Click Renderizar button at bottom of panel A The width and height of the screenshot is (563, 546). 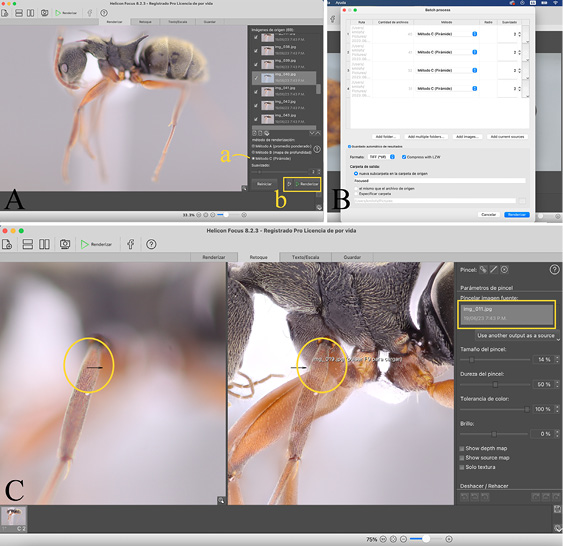point(306,184)
